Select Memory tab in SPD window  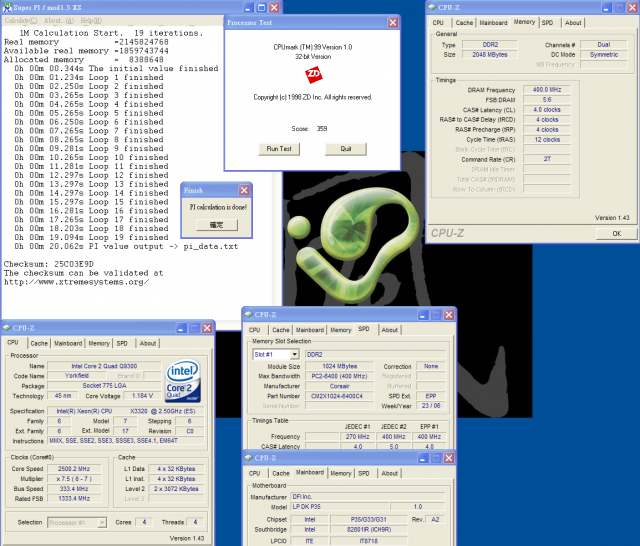341,330
